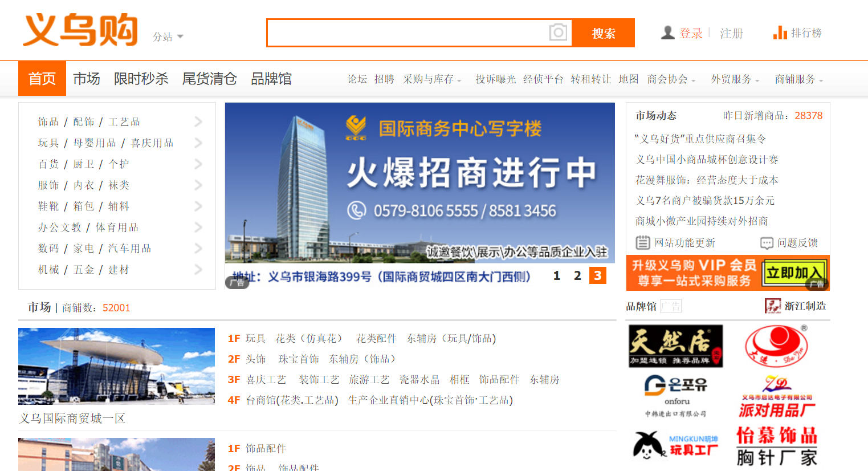Click the 国际商务中心写字楼 banner image
The image size is (868, 471).
(420, 196)
